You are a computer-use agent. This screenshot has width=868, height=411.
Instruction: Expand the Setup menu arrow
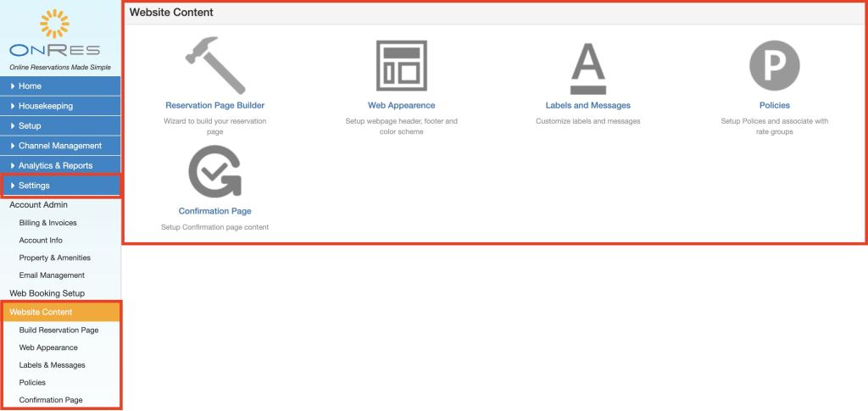[13, 126]
